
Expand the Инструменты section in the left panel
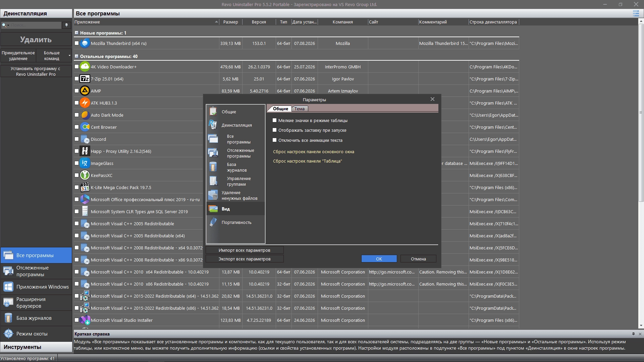point(36,347)
